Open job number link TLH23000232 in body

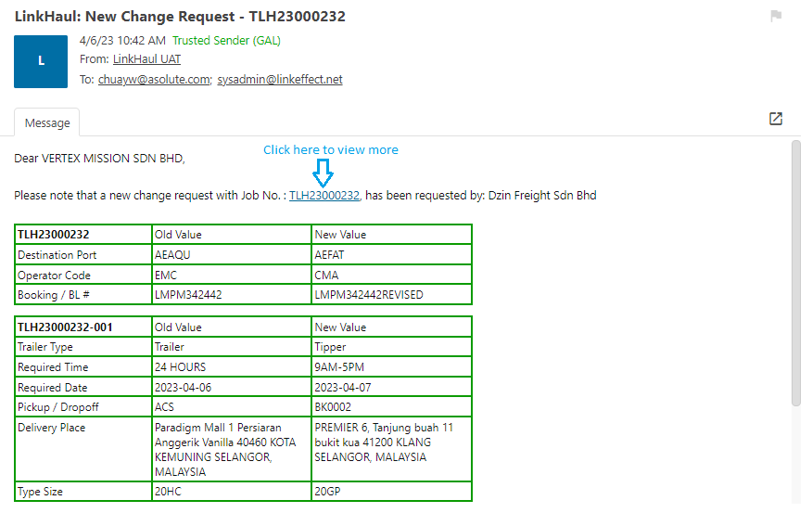pyautogui.click(x=324, y=196)
